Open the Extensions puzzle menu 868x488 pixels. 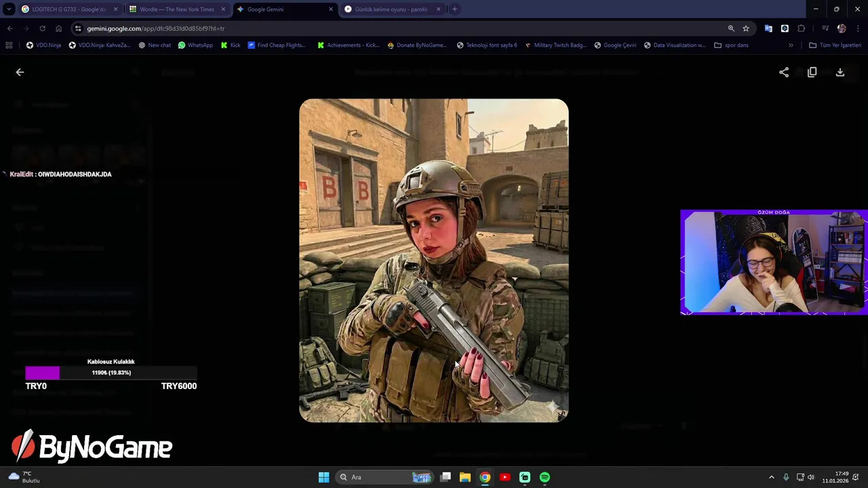802,28
